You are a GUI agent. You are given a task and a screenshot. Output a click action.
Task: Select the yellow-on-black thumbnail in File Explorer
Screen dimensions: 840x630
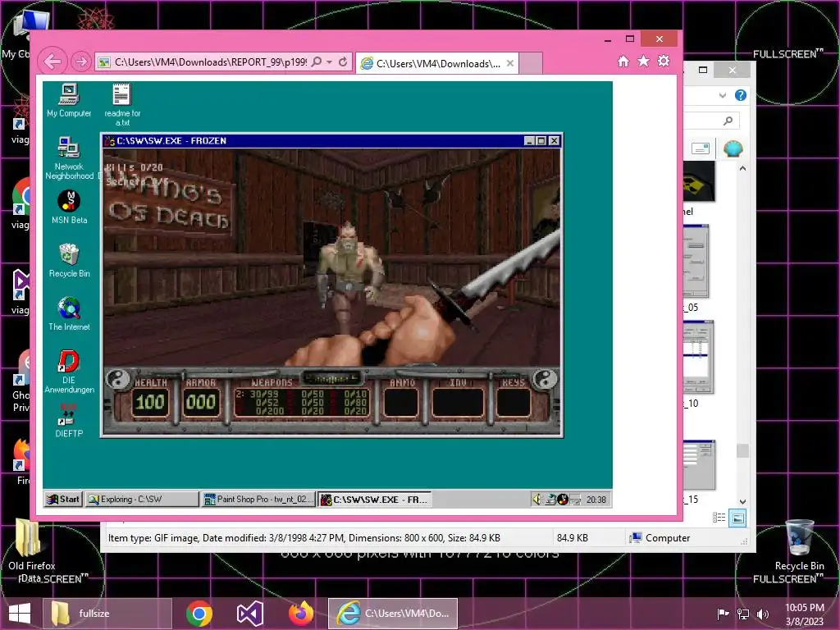pos(699,181)
